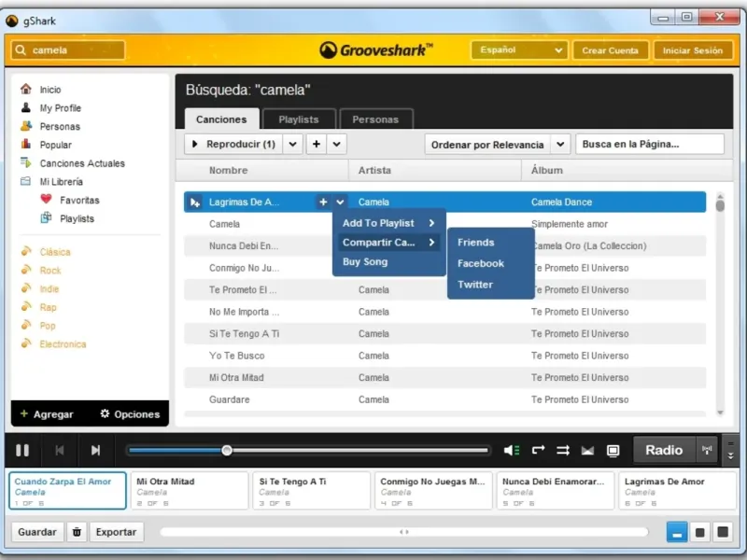Image resolution: width=747 pixels, height=560 pixels.
Task: Open the Inicio home icon in sidebar
Action: [26, 89]
